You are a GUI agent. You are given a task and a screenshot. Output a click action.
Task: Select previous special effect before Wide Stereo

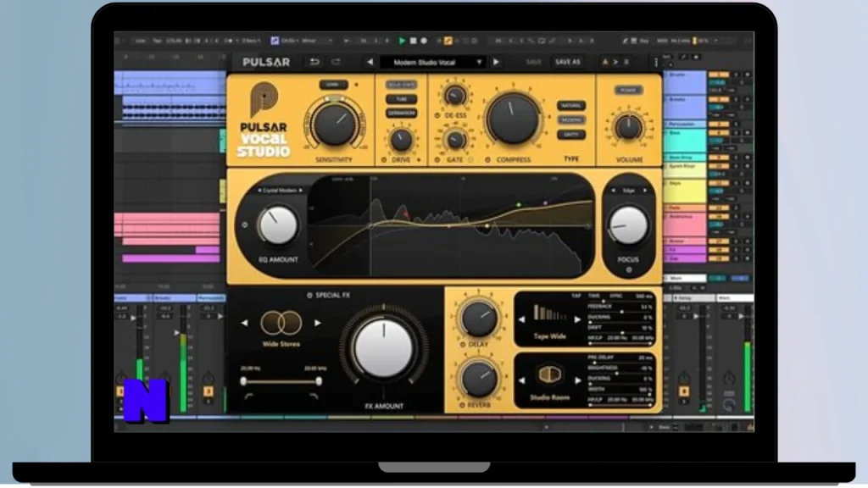pos(244,323)
